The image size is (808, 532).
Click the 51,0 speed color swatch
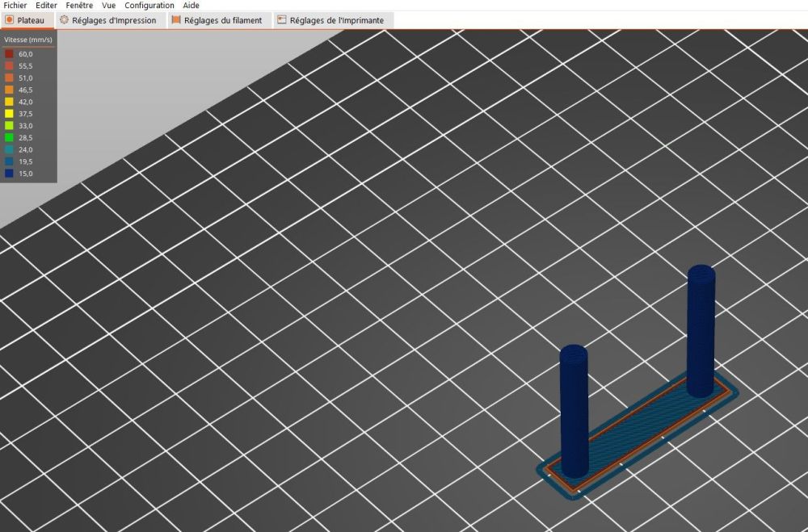click(x=9, y=77)
